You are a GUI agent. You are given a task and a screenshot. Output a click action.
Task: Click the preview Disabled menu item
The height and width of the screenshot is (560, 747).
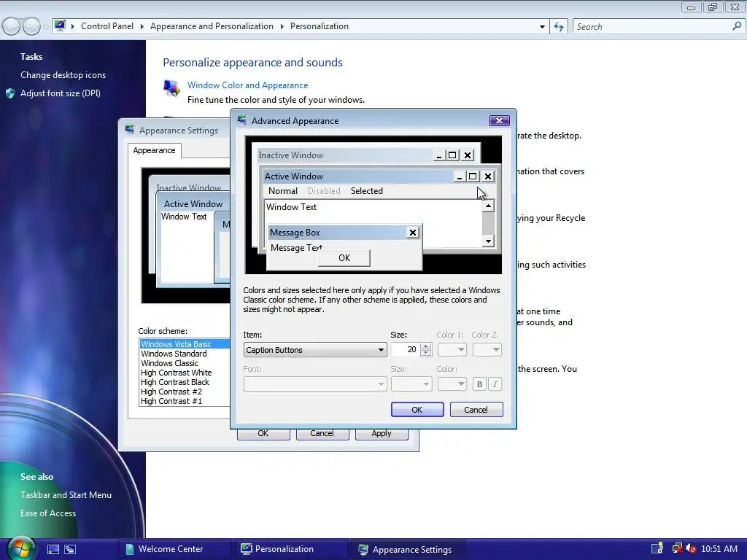[324, 191]
